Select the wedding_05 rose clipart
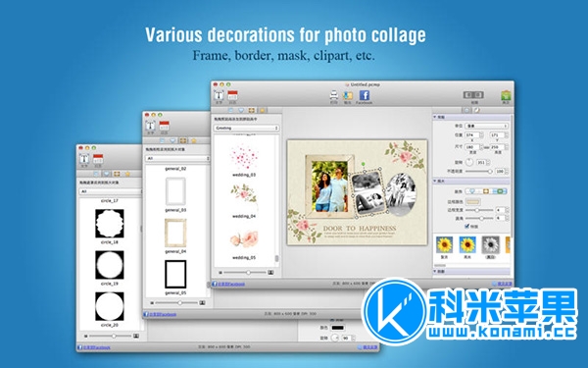588x368 pixels. click(x=244, y=239)
